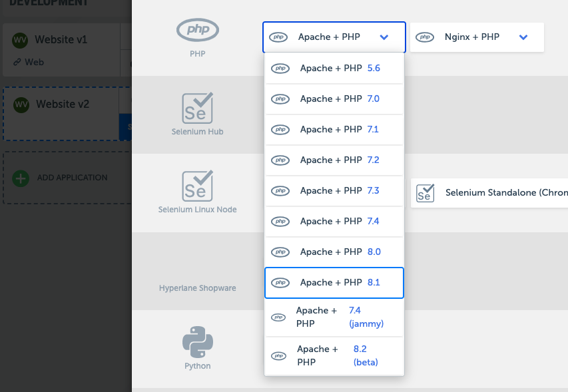Select highlighted Apache + PHP 8.1
568x392 pixels.
click(334, 283)
